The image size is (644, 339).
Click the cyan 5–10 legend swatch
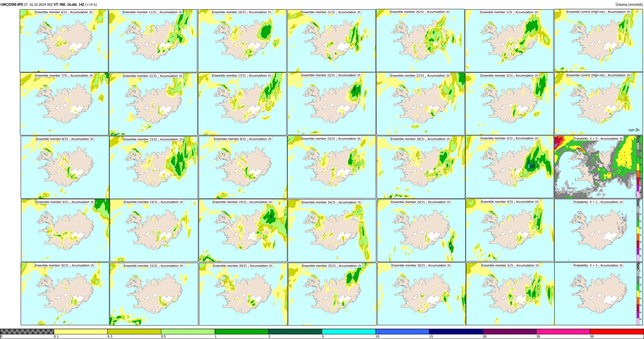click(349, 332)
